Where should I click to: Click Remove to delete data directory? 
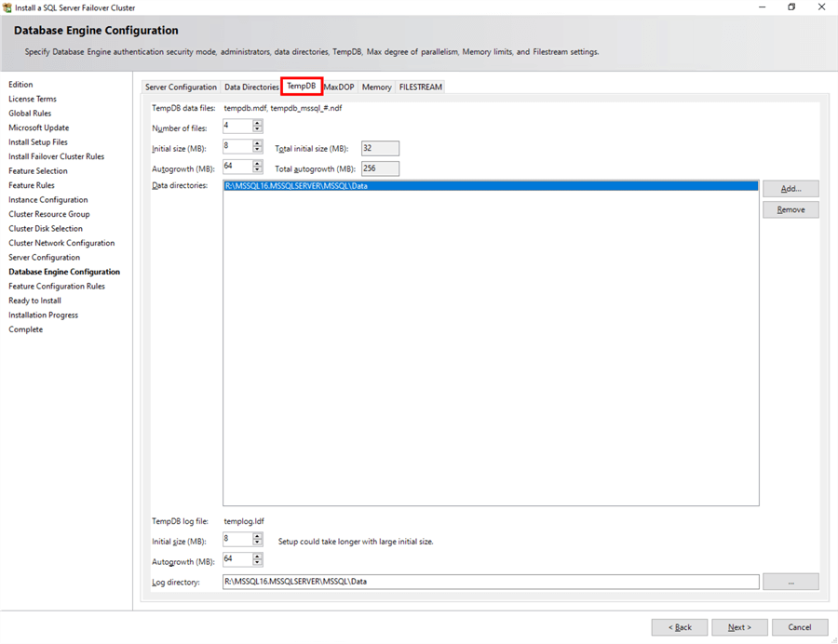[791, 210]
